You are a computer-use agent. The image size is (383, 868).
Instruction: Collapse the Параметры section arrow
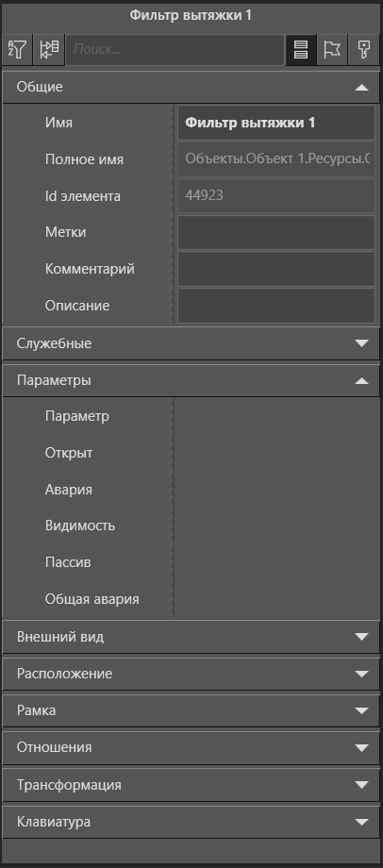pos(361,380)
